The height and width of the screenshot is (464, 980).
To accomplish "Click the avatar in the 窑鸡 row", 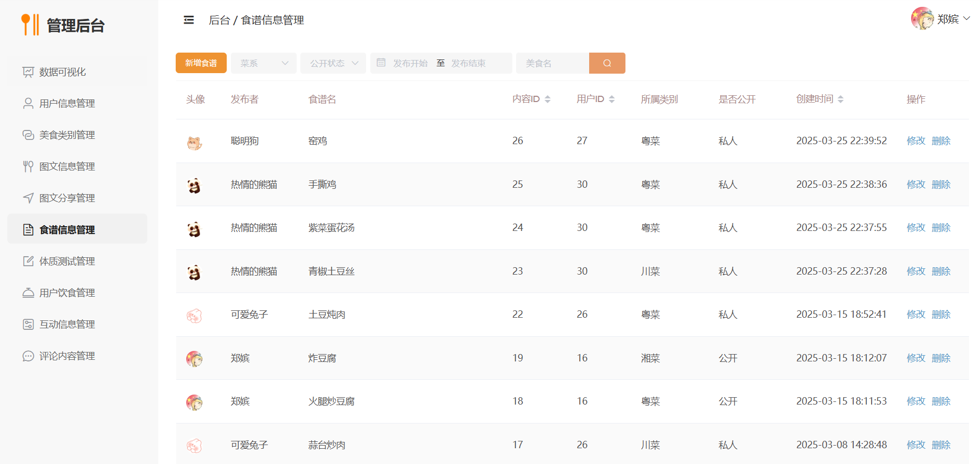I will [x=195, y=143].
